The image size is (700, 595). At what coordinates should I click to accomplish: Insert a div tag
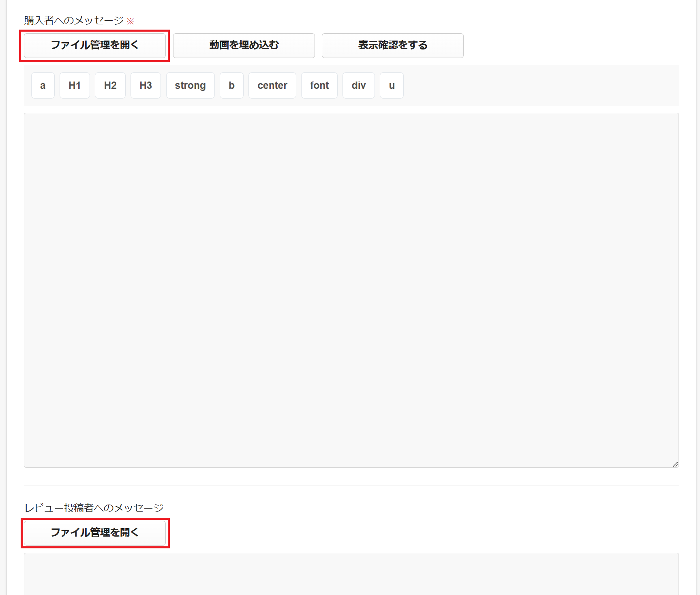(358, 86)
